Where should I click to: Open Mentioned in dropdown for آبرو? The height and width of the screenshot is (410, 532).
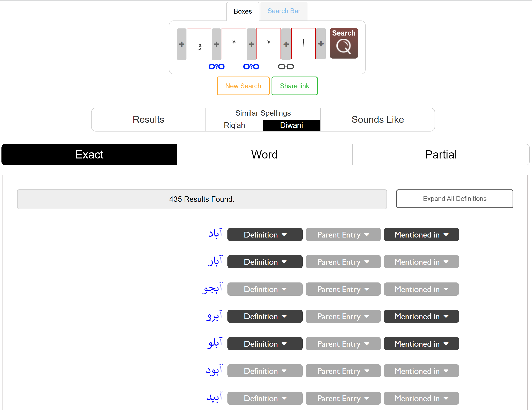(x=421, y=316)
